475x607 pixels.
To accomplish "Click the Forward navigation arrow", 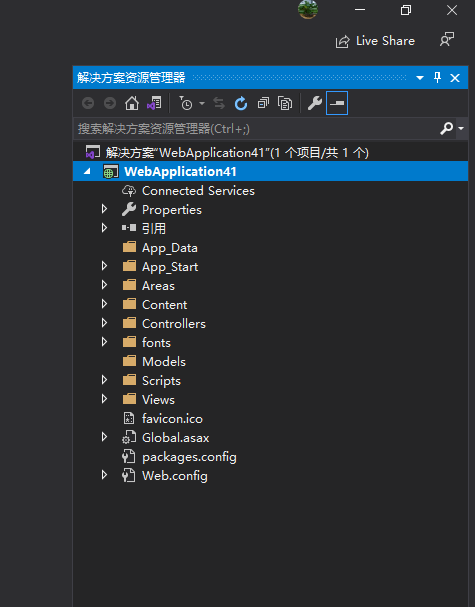I will pos(110,103).
